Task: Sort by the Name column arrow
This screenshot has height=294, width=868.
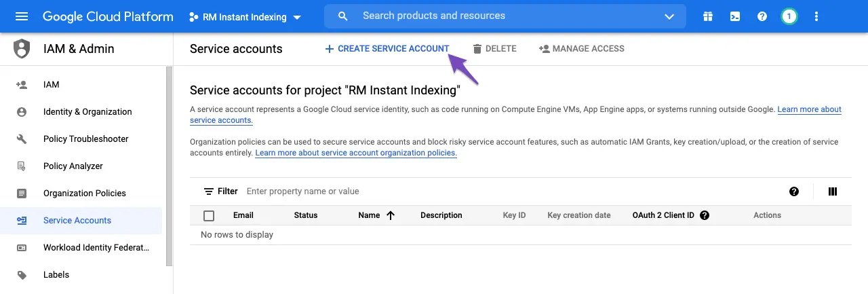Action: 391,215
